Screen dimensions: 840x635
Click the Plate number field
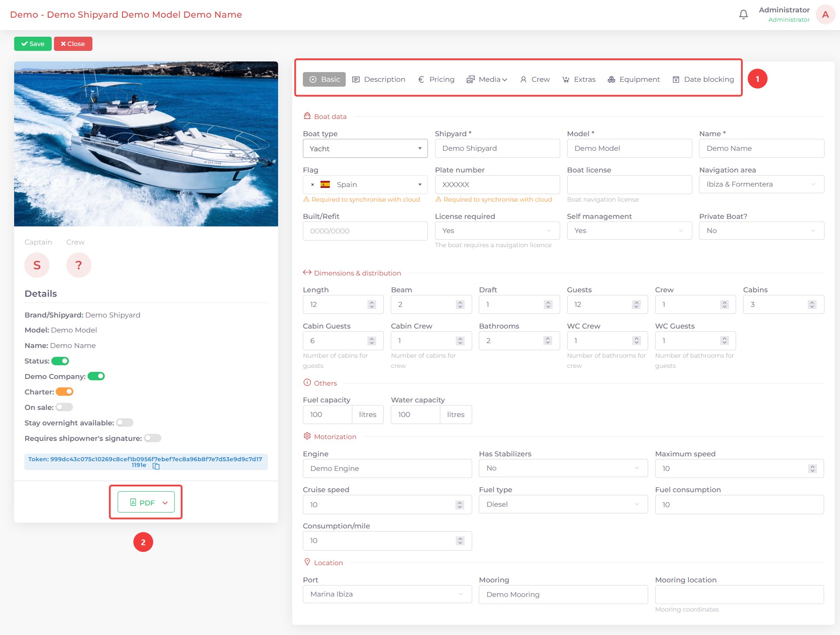point(497,184)
